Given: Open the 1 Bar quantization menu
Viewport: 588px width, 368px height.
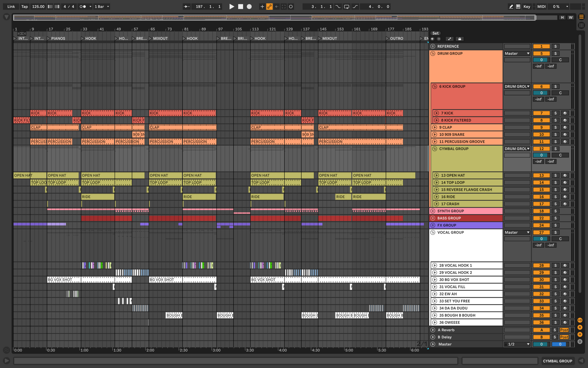Looking at the screenshot, I should click(x=102, y=7).
